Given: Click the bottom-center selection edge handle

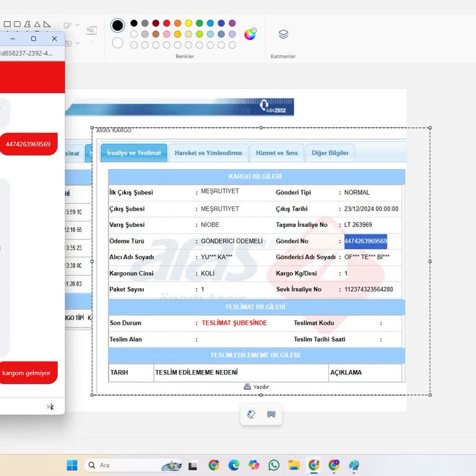Looking at the screenshot, I should pyautogui.click(x=261, y=395).
